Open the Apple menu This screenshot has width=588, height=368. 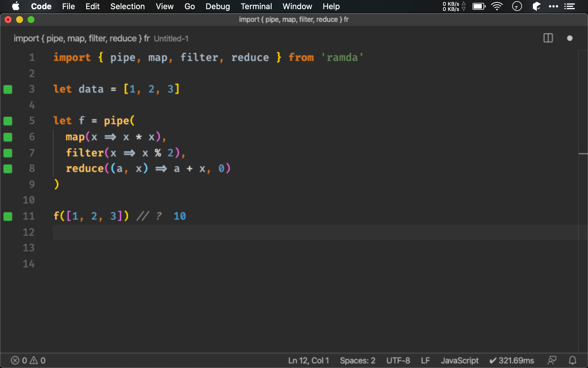pyautogui.click(x=16, y=6)
